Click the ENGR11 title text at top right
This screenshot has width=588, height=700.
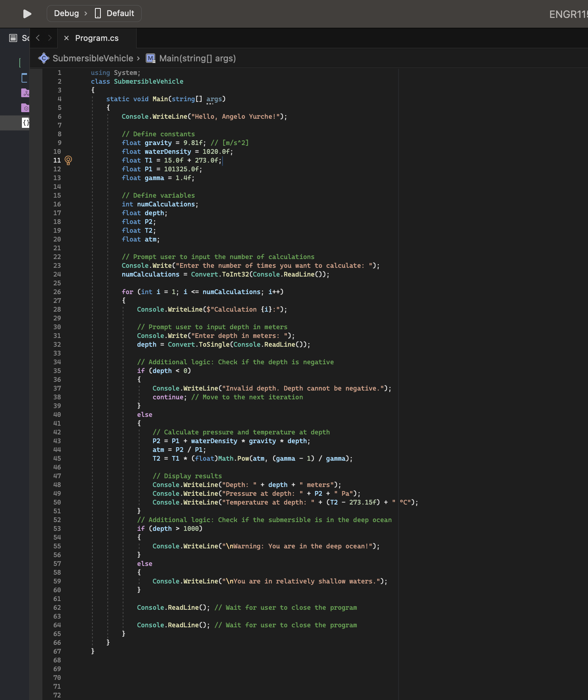pyautogui.click(x=568, y=14)
